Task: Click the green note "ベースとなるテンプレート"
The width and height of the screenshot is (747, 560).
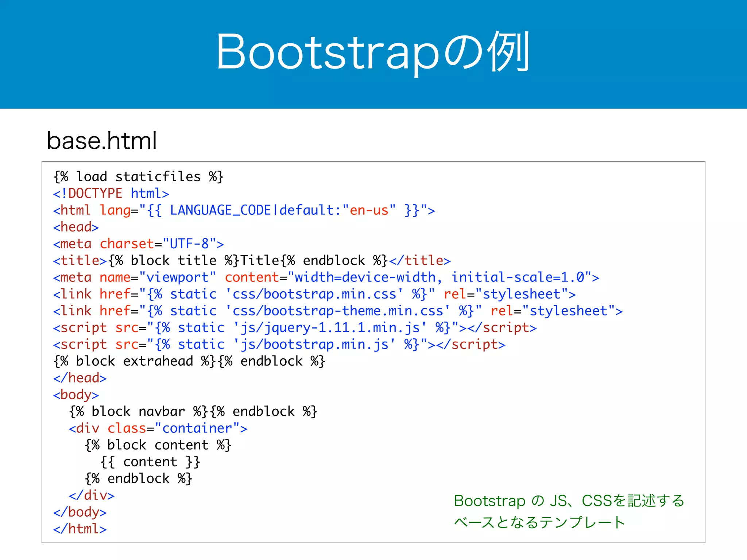Action: click(539, 522)
